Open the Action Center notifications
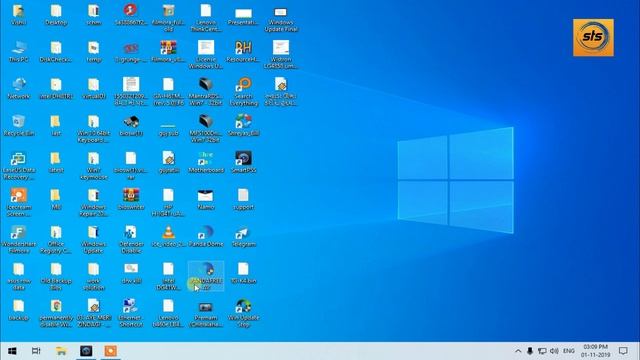 [623, 351]
